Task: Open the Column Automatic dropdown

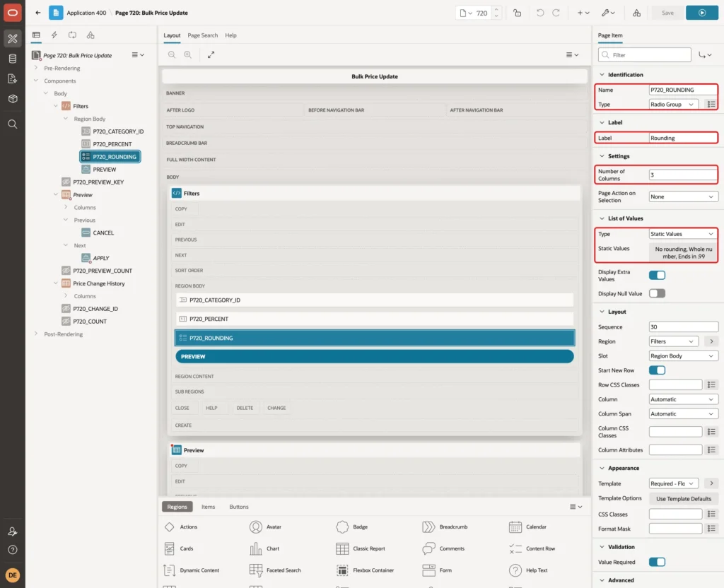Action: coord(684,399)
